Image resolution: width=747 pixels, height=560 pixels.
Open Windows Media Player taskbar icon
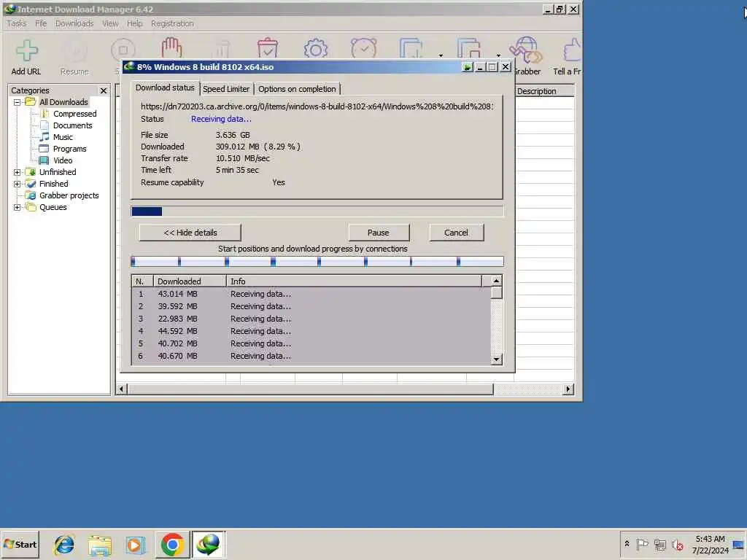point(135,545)
